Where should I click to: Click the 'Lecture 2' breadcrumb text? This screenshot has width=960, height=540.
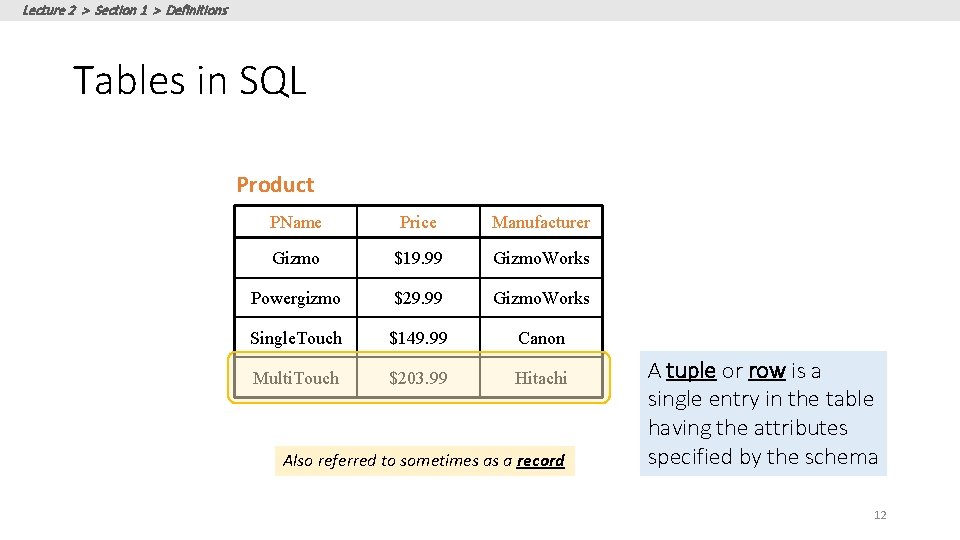[49, 10]
